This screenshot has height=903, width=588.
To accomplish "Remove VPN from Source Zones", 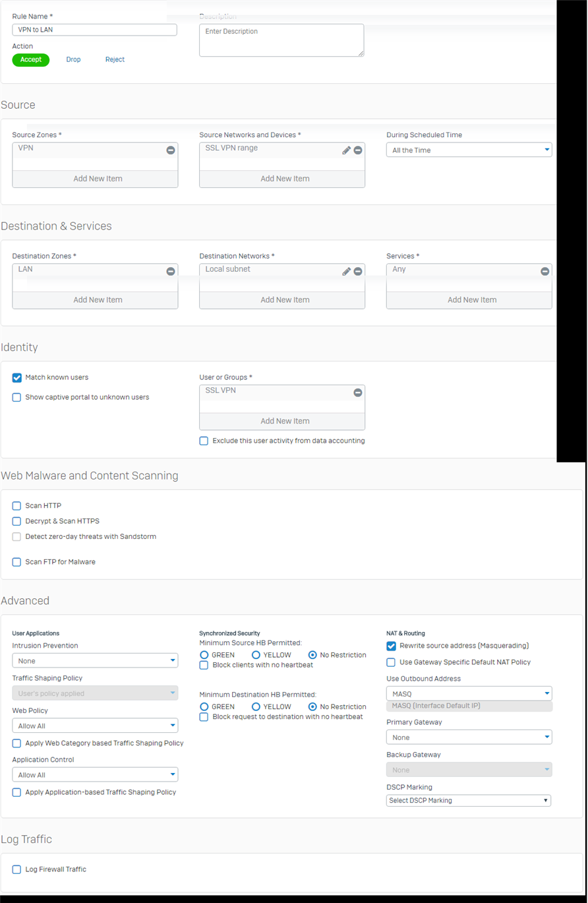I will 171,150.
